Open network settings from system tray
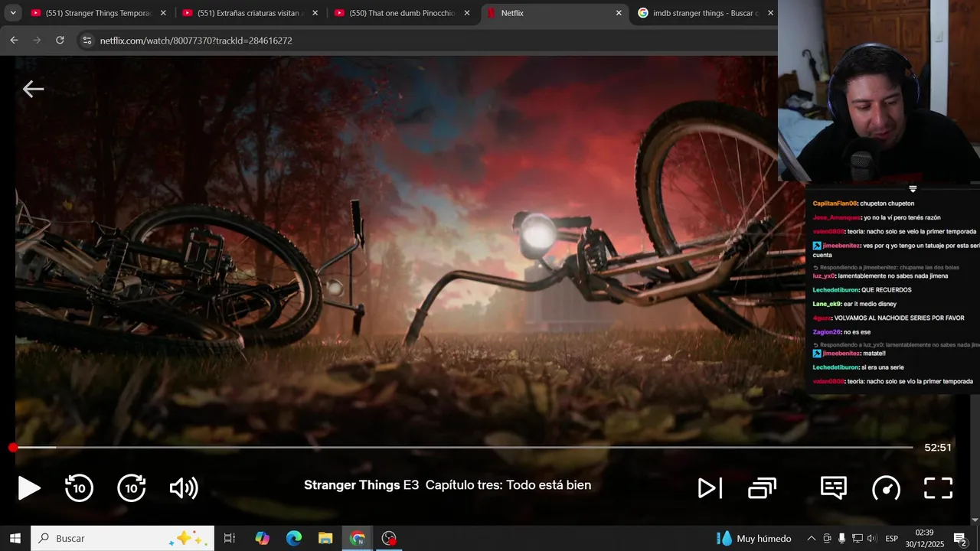 857,539
